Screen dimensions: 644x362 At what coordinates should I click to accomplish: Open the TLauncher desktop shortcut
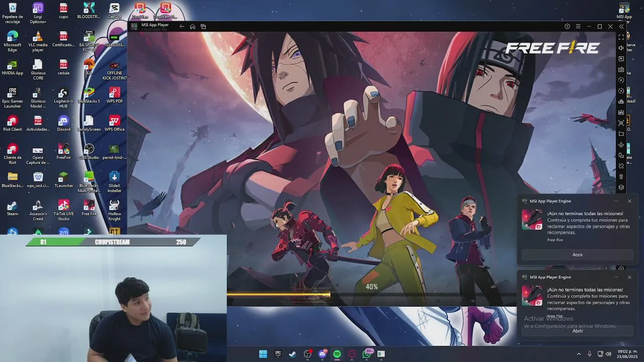click(x=63, y=180)
